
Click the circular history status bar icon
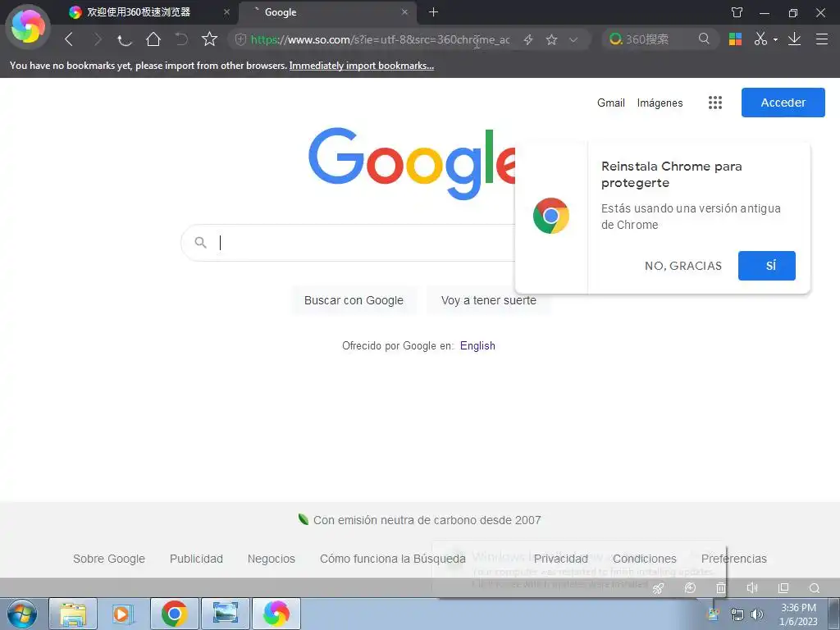click(x=690, y=588)
